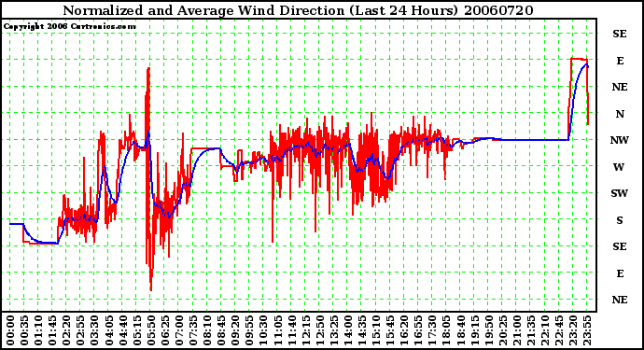Click the '07:00' time label
This screenshot has width=644, height=350.
(179, 330)
